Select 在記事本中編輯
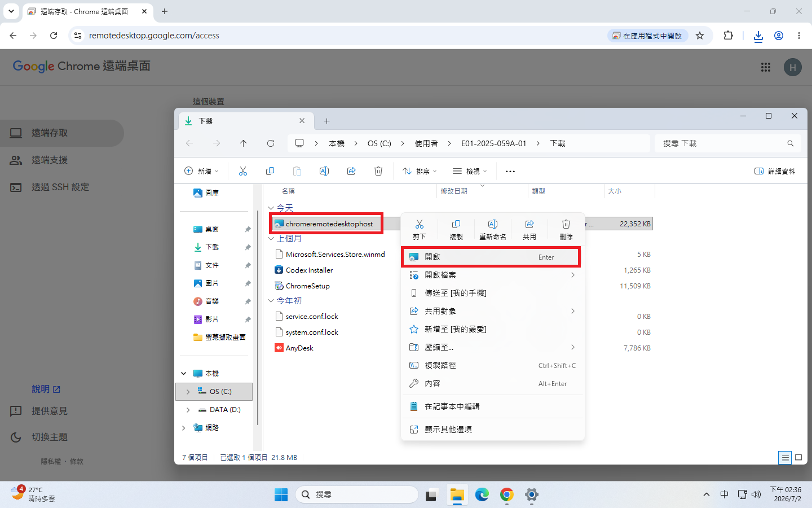The image size is (812, 508). click(492, 406)
